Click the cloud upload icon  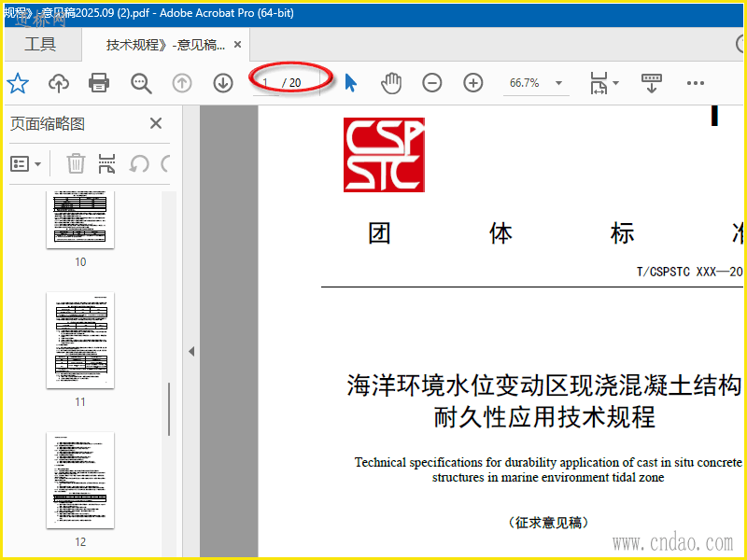tap(59, 83)
